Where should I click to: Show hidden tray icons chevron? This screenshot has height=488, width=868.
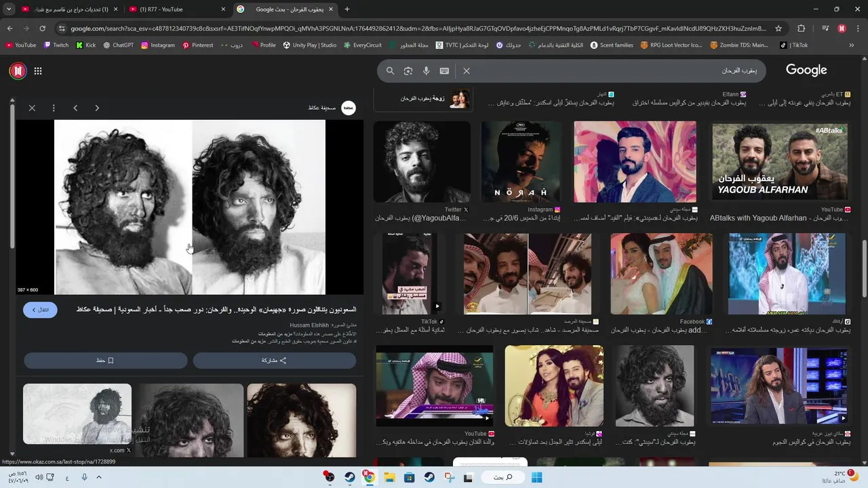pyautogui.click(x=99, y=477)
